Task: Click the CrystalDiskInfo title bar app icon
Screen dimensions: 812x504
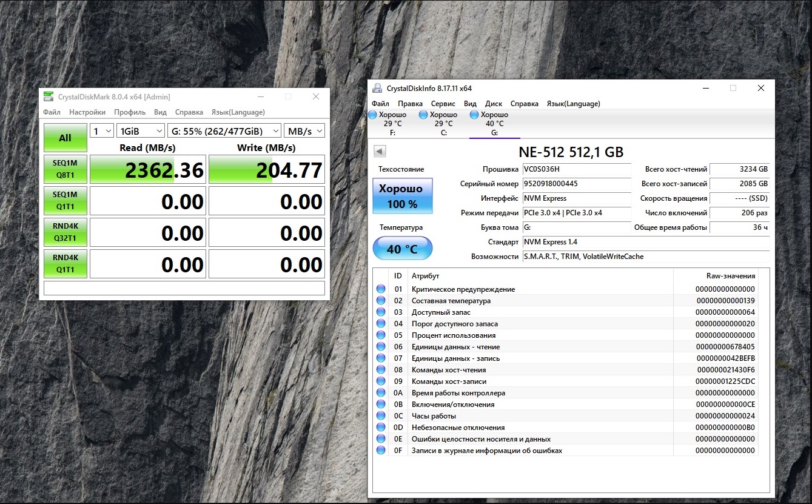Action: (x=377, y=88)
